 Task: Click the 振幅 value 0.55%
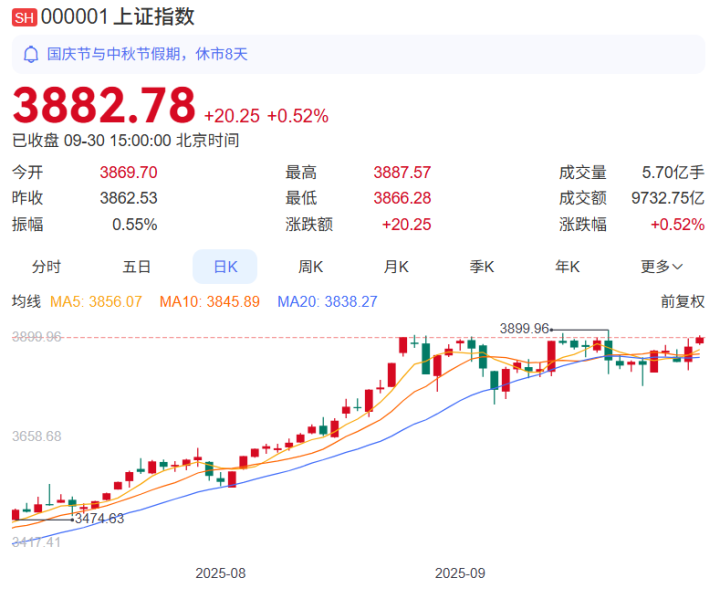click(x=135, y=224)
